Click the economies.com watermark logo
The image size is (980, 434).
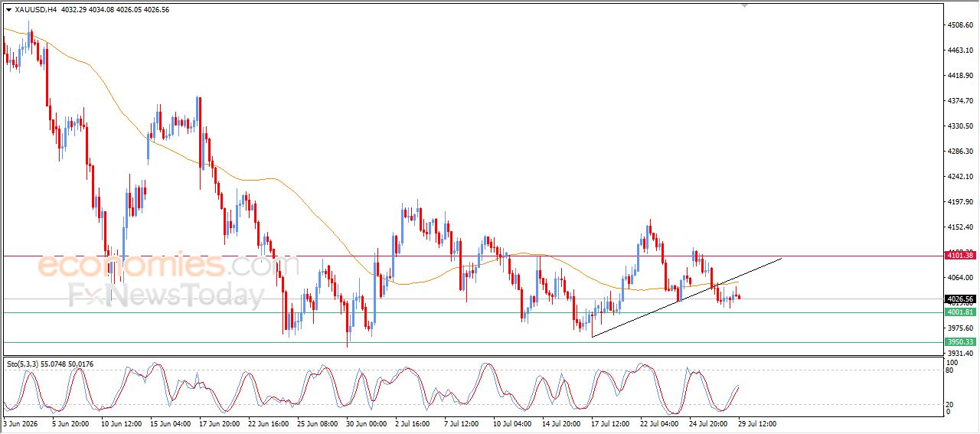pos(157,266)
